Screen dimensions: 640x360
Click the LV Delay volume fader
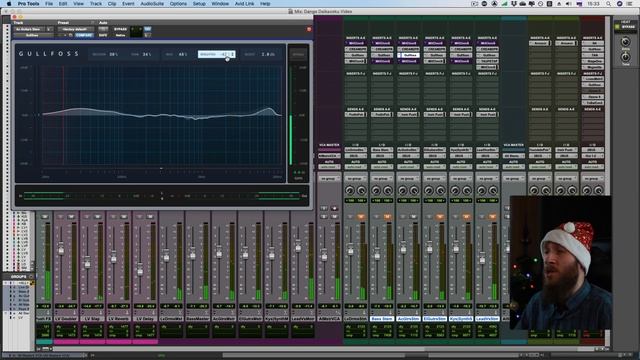140,269
